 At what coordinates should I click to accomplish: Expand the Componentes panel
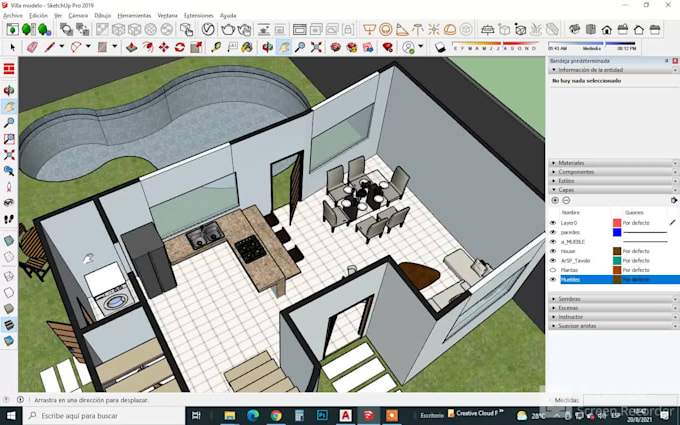[614, 172]
